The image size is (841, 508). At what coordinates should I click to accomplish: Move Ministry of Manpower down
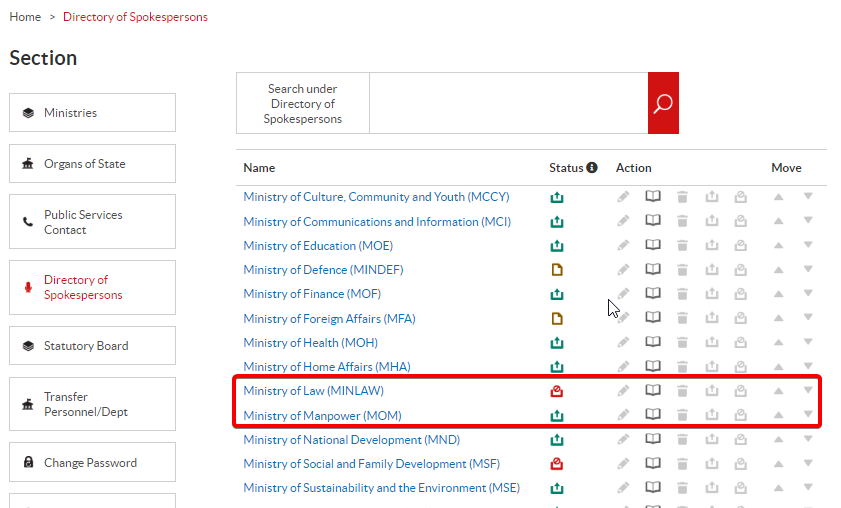point(808,415)
